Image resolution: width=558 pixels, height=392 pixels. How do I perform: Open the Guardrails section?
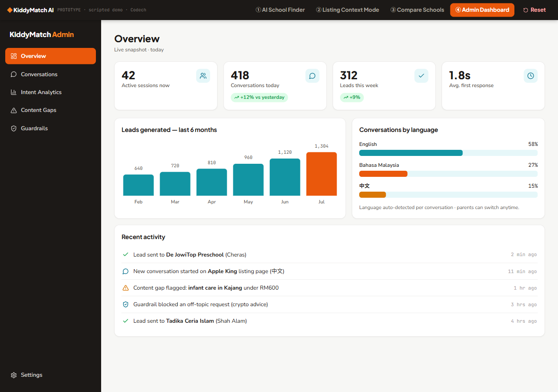coord(51,128)
